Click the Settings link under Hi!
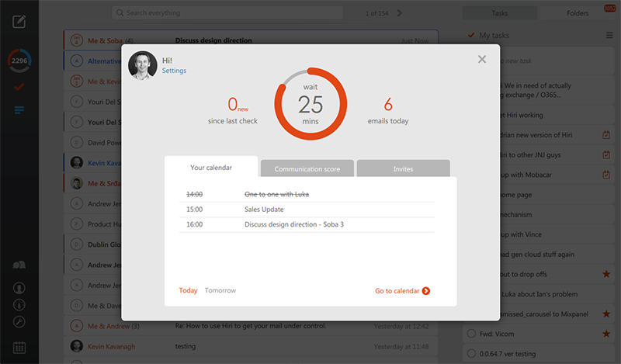This screenshot has width=621, height=364. pyautogui.click(x=174, y=71)
